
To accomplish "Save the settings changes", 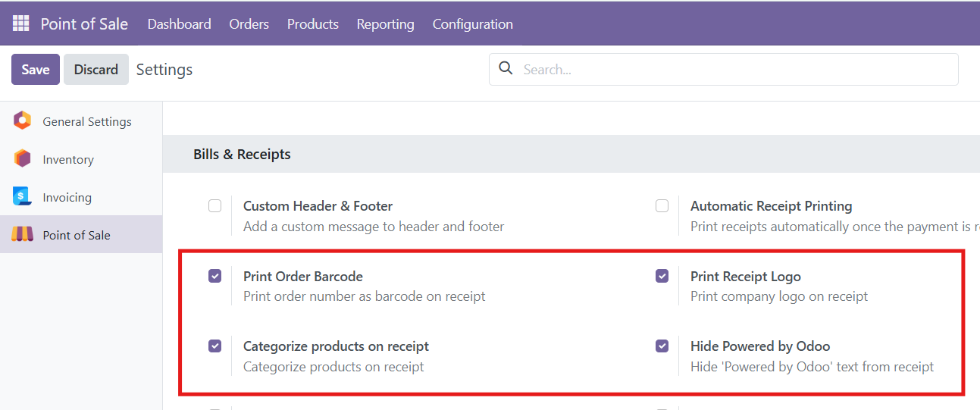I will coord(36,70).
